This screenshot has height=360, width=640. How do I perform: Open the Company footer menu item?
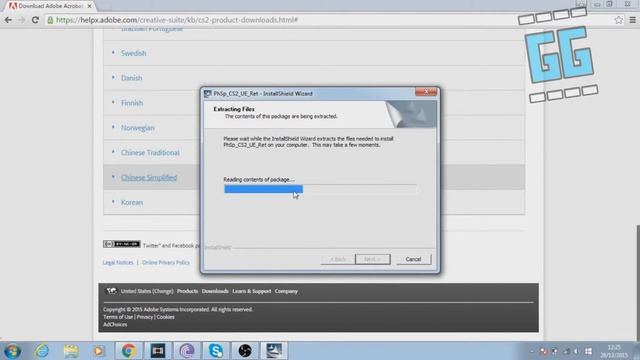[x=286, y=291]
